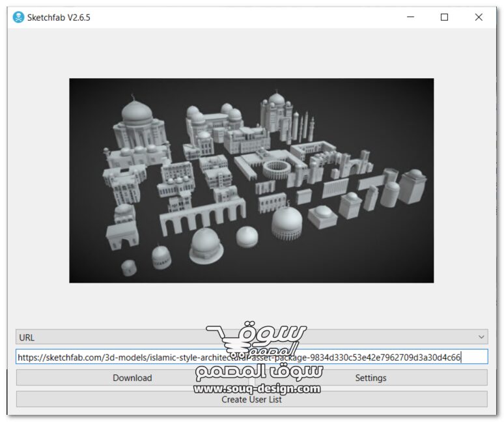Viewport: 504px width, 422px height.
Task: Minimize the Sketchfab window
Action: (x=410, y=17)
